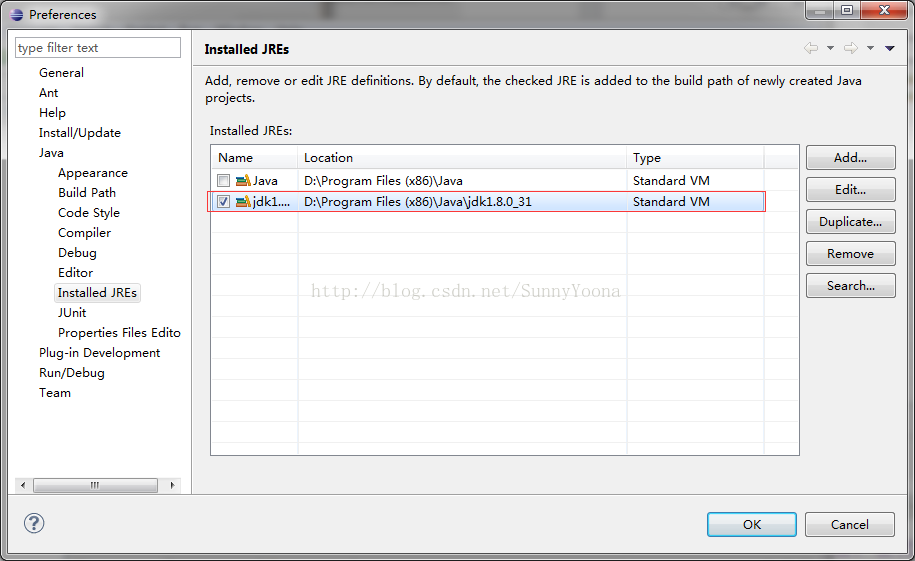Click the Add... button
The height and width of the screenshot is (561, 915).
point(850,158)
